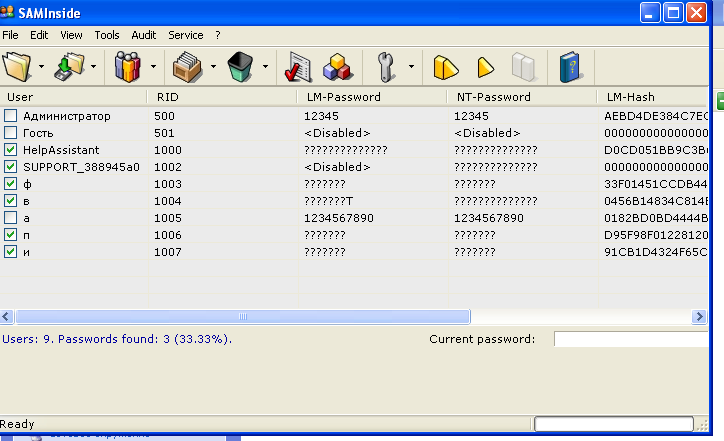Image resolution: width=724 pixels, height=441 pixels.
Task: Click the 1234567890 LM-Password cell
Action: coord(339,218)
